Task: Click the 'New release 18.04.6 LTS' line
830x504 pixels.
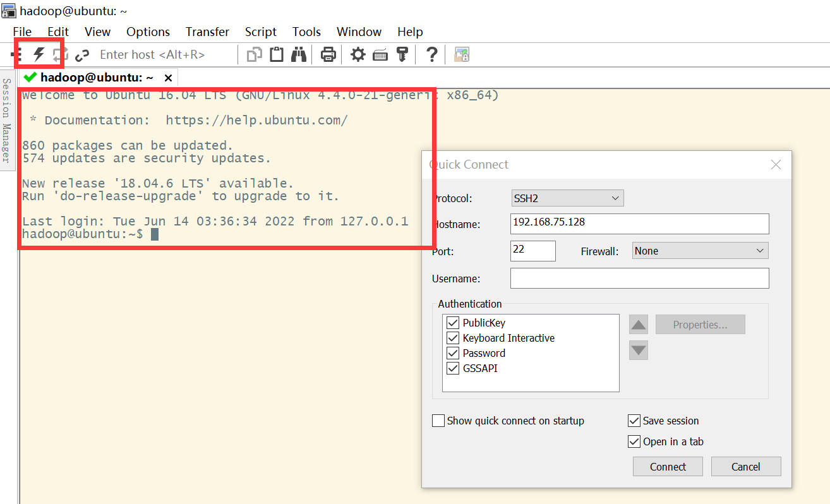Action: point(158,184)
